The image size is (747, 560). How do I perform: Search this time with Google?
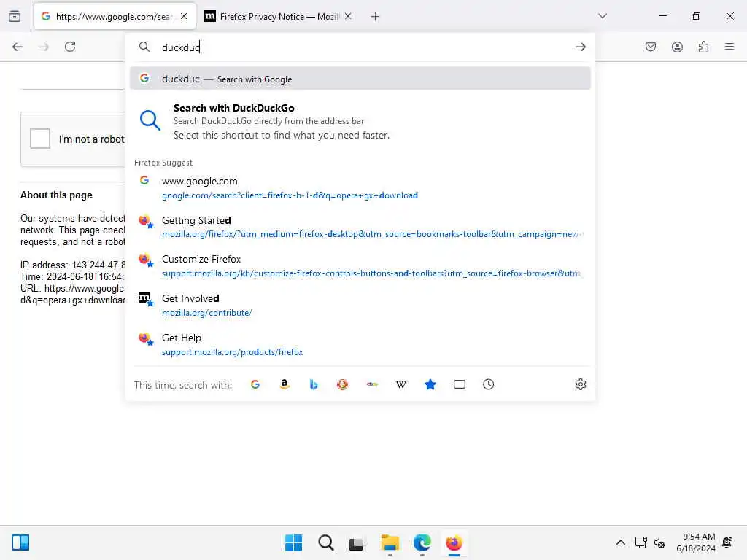[x=255, y=384]
